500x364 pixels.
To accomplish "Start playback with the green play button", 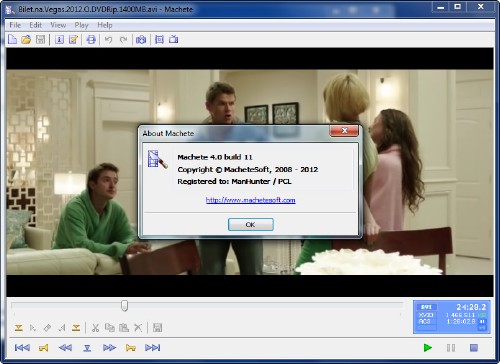I will point(428,348).
